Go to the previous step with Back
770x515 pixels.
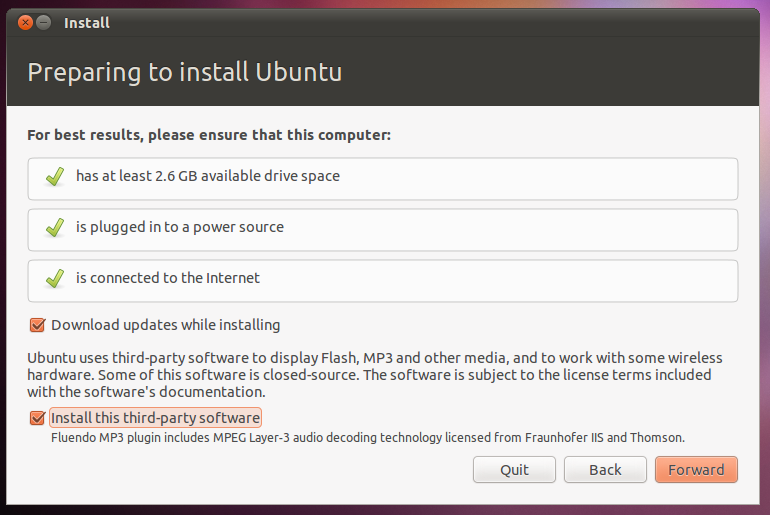pyautogui.click(x=605, y=470)
